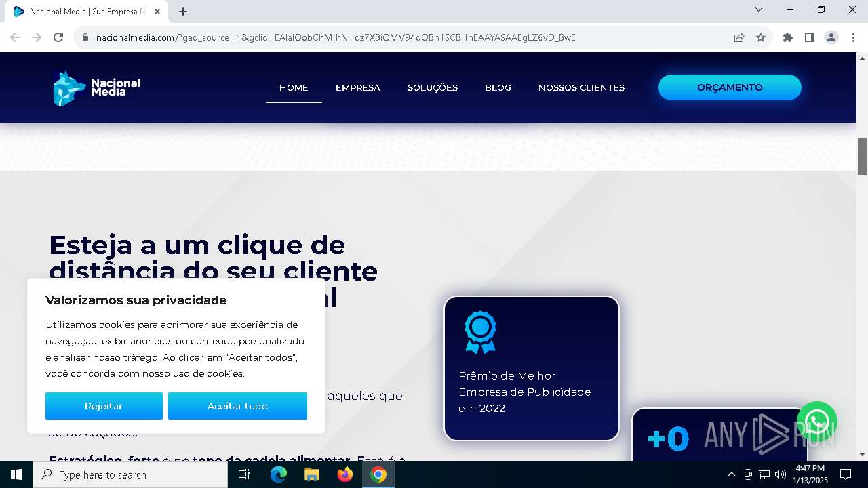Click the Prêmio de Melhor Empresa card text
Screen dimensions: 868x488
525,392
